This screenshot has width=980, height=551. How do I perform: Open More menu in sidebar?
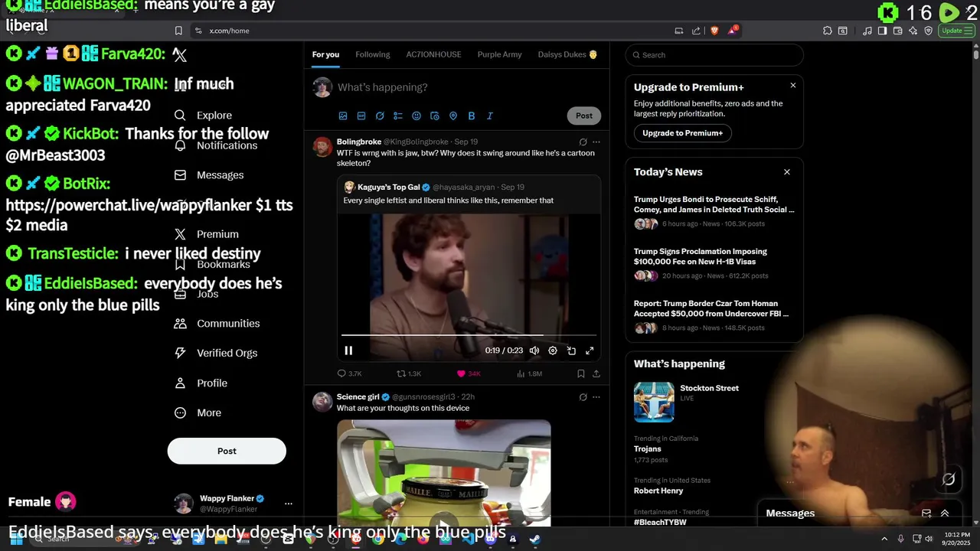click(198, 412)
